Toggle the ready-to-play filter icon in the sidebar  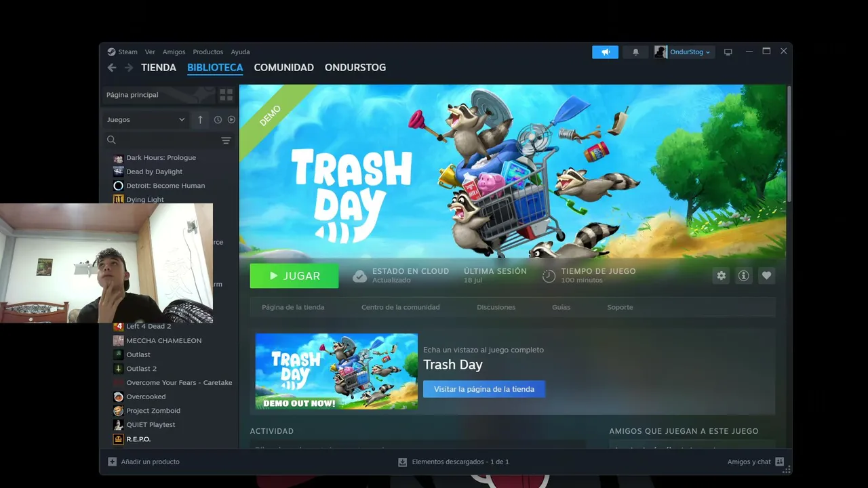pyautogui.click(x=231, y=120)
